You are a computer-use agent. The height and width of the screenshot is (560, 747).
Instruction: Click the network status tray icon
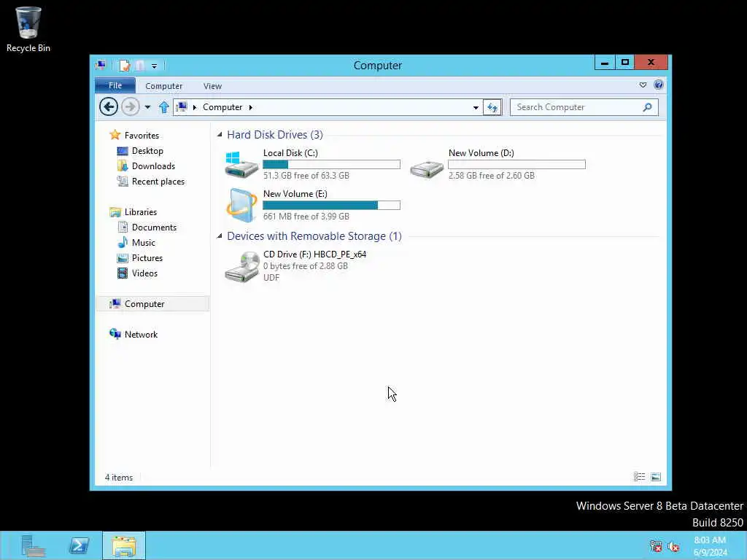click(656, 545)
